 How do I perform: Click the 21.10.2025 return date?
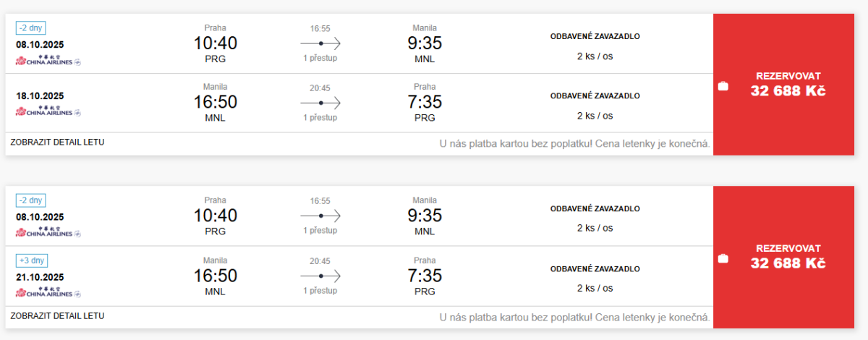(41, 277)
